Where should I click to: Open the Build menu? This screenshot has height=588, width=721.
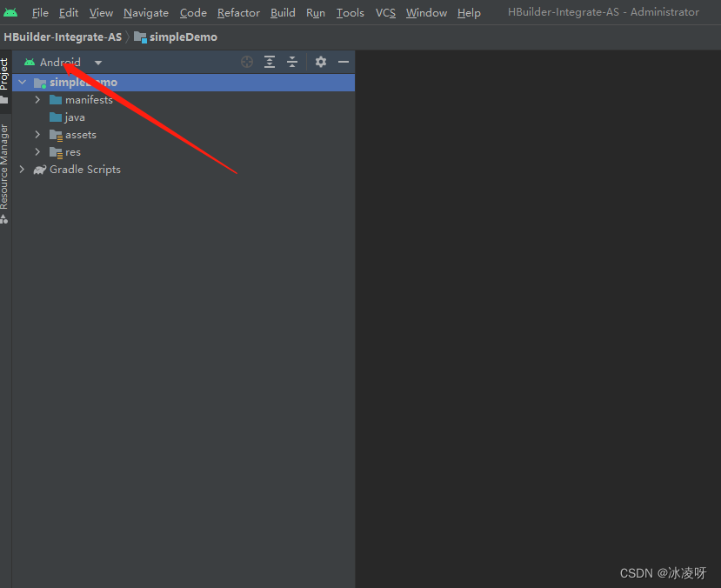pyautogui.click(x=283, y=13)
